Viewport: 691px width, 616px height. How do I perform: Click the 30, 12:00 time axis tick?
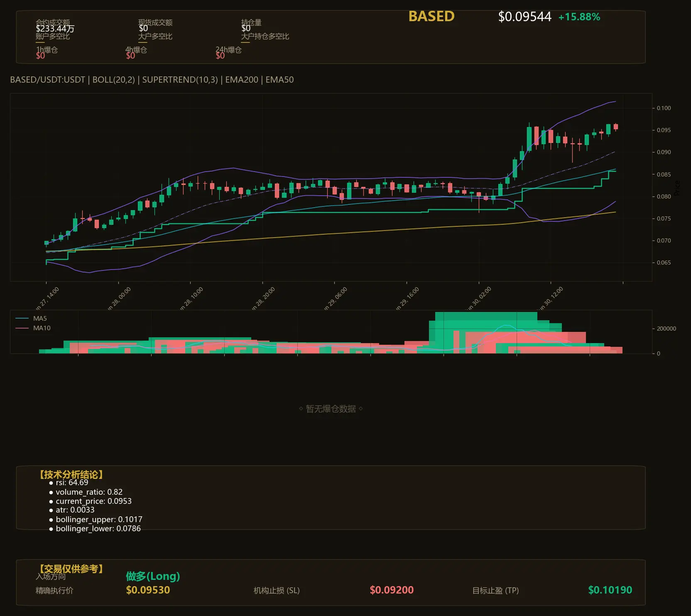click(551, 298)
